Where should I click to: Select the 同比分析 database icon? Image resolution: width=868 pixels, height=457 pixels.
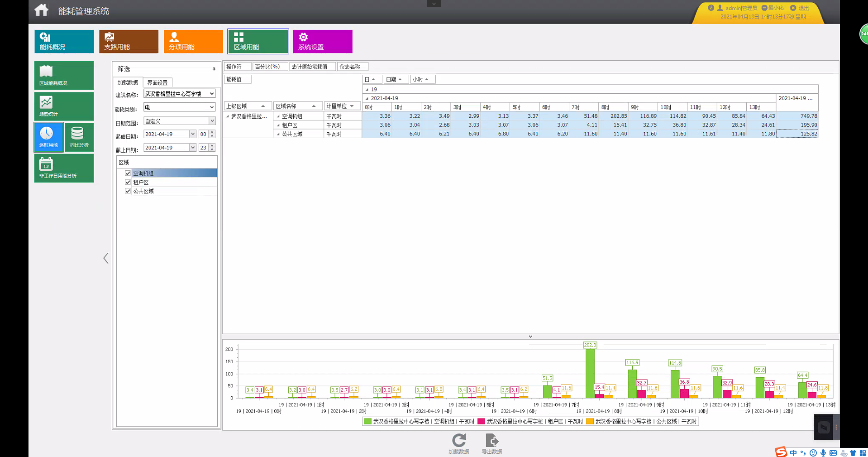coord(79,137)
